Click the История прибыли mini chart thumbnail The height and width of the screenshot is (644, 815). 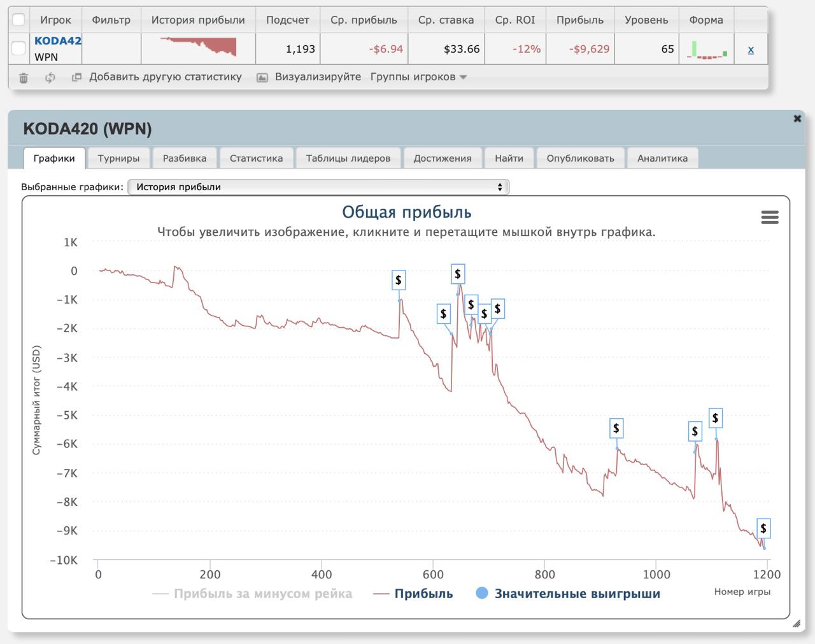click(x=198, y=47)
